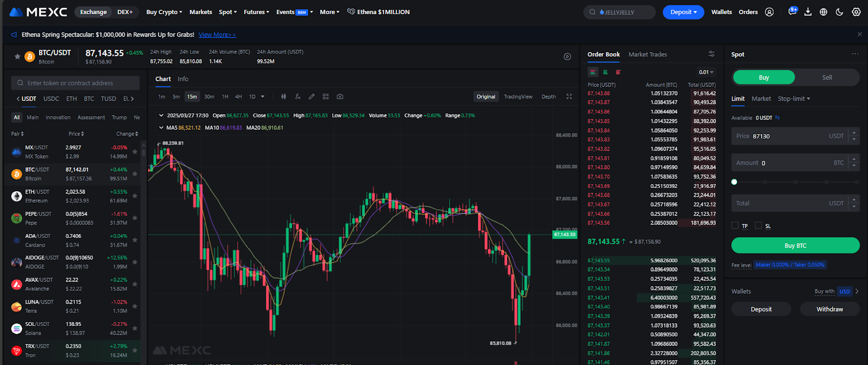This screenshot has width=868, height=365.
Task: Select the USDC market tab
Action: [51, 99]
